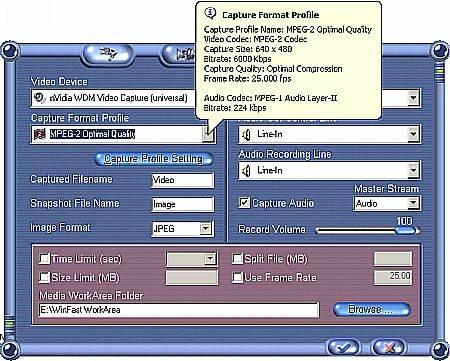450x361 pixels.
Task: Expand the Capture Format Profile dropdown
Action: point(208,134)
